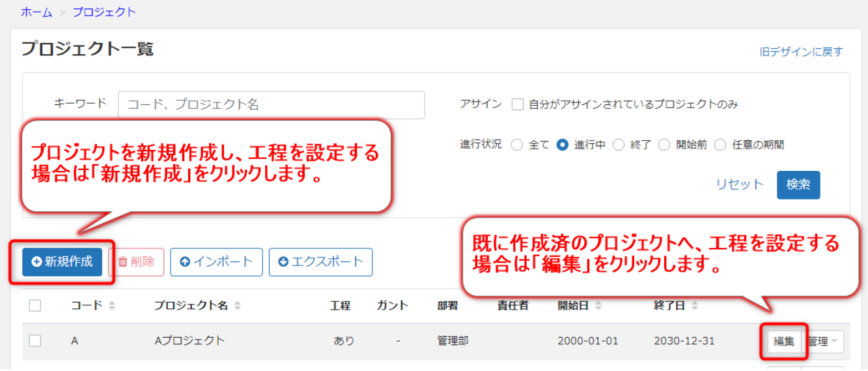Click the ガント column header
Screen dimensions: 868x371
(x=392, y=305)
